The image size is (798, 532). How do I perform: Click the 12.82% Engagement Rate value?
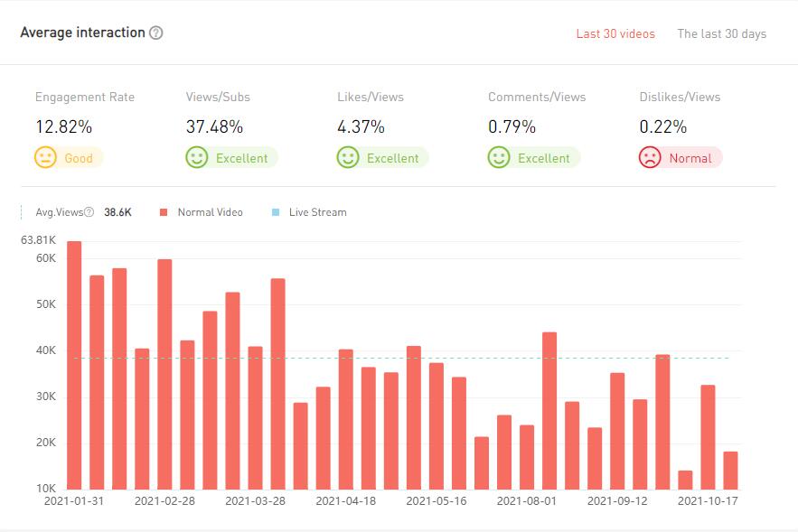click(63, 126)
